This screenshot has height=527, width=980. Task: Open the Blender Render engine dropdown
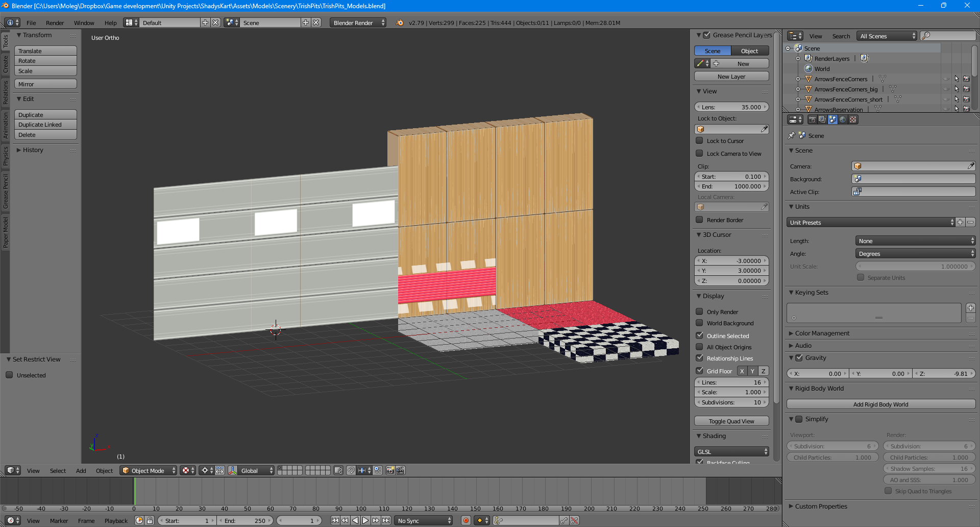point(357,23)
